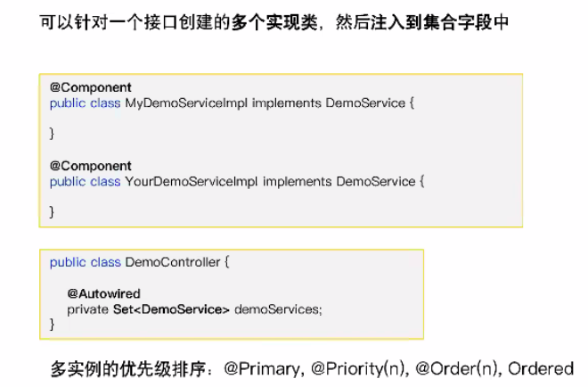Viewport: 588px width, 387px height.
Task: Click DemoService after YourDemoServiceImpl implements
Action: pos(376,181)
